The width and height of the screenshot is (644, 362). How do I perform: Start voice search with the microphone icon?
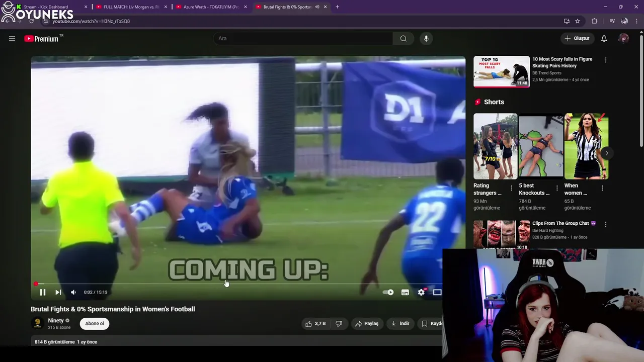point(426,38)
